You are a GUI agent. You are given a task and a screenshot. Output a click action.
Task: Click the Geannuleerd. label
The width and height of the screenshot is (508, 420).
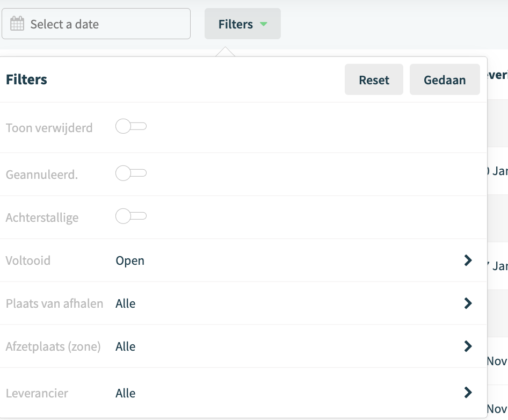(x=42, y=175)
